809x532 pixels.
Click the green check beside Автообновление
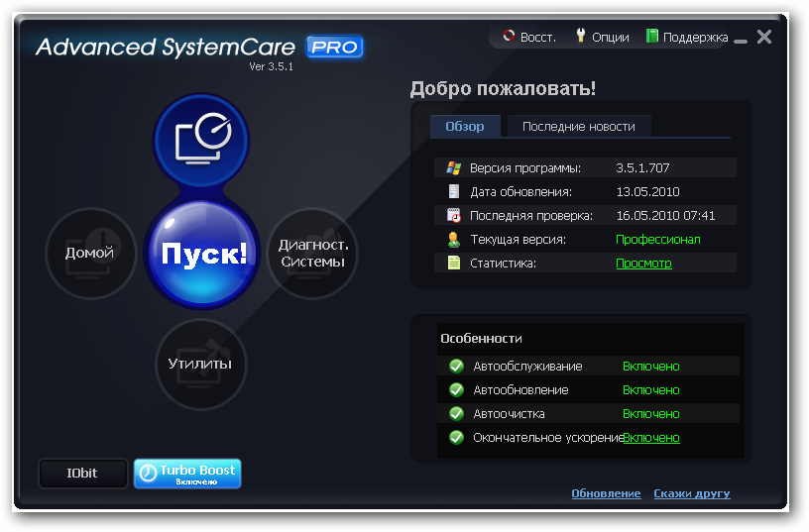(456, 389)
